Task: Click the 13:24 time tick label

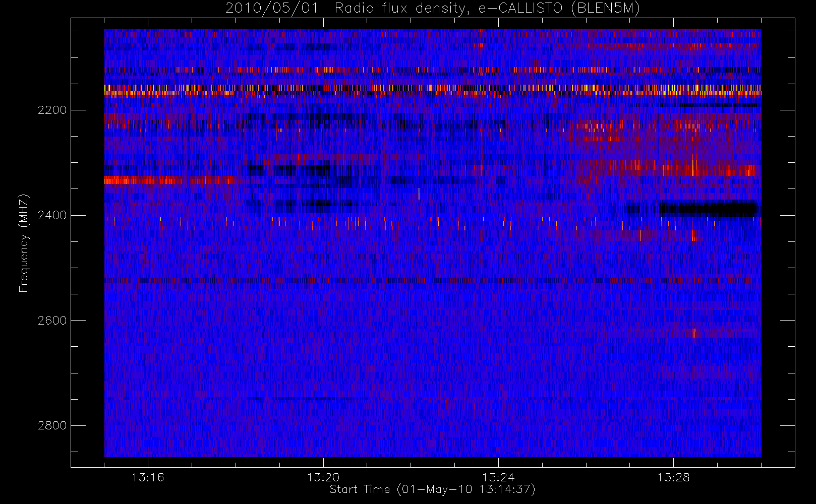Action: click(x=498, y=477)
